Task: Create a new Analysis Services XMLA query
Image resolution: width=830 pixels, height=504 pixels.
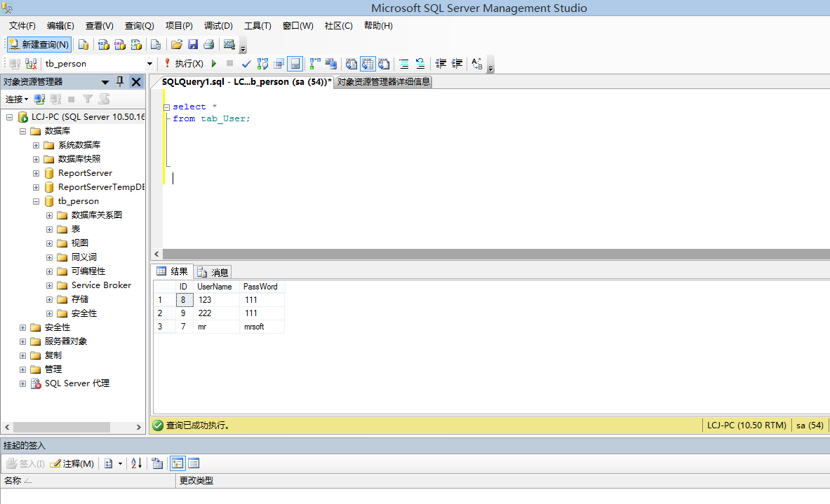Action: 136,44
